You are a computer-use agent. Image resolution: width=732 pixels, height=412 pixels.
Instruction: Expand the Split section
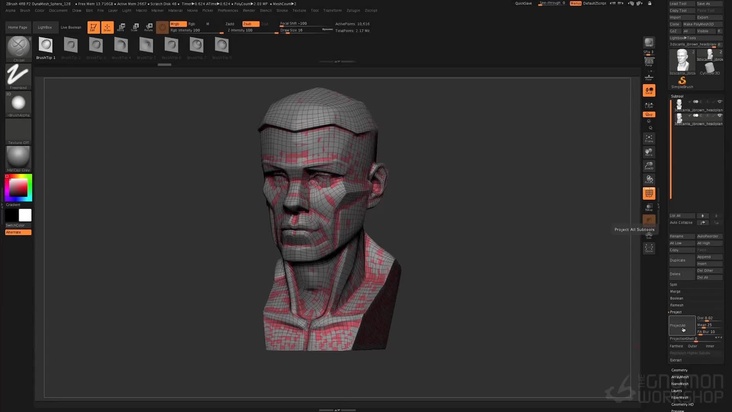pos(674,285)
